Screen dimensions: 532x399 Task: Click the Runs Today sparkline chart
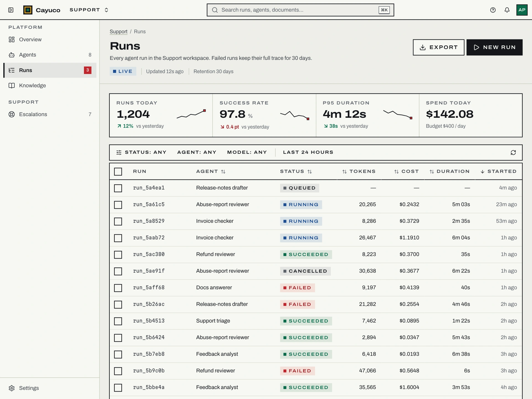coord(191,114)
